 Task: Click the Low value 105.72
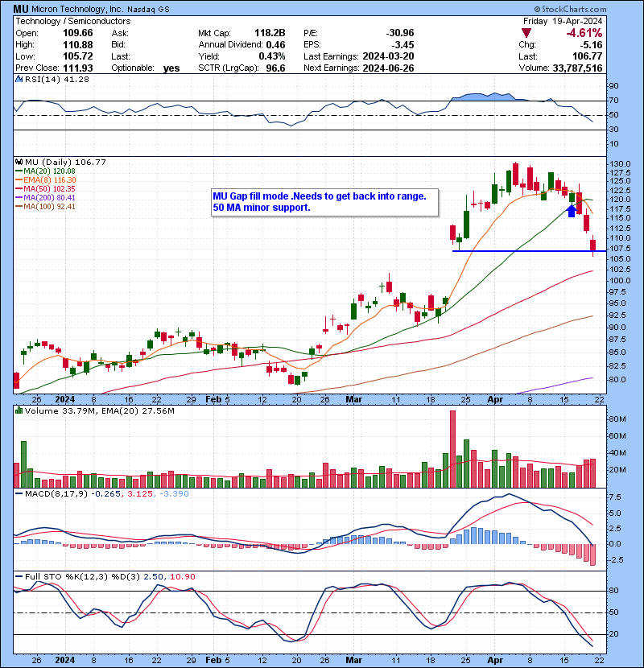78,56
